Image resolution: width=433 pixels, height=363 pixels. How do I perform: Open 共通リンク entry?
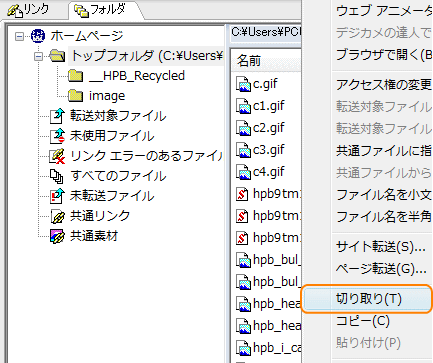[x=100, y=216]
